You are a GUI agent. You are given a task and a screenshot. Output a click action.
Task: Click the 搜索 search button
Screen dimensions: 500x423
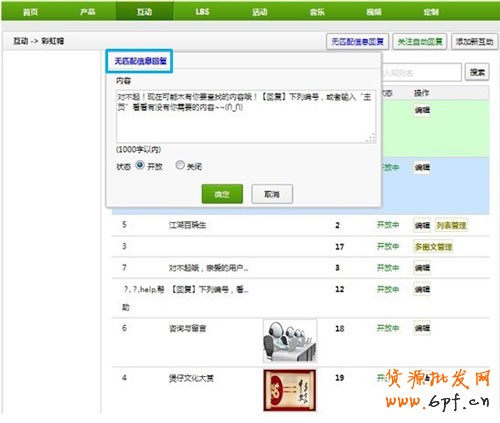477,72
